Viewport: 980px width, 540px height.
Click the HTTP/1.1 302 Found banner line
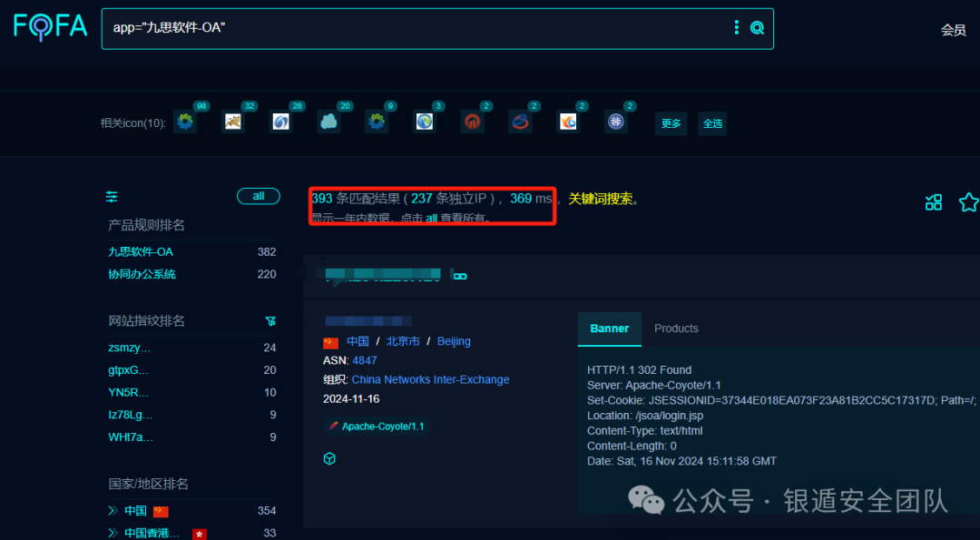(x=640, y=370)
